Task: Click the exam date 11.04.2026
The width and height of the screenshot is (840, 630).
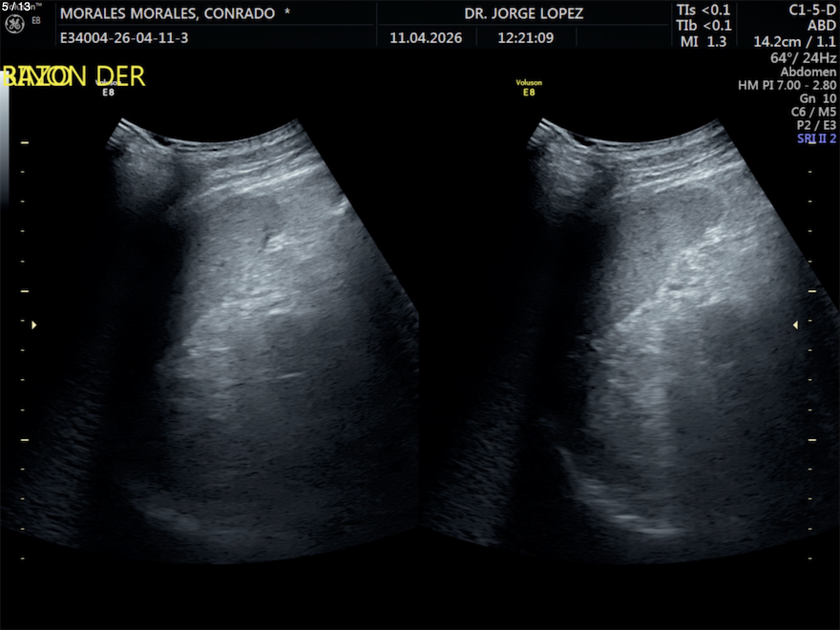Action: [426, 38]
